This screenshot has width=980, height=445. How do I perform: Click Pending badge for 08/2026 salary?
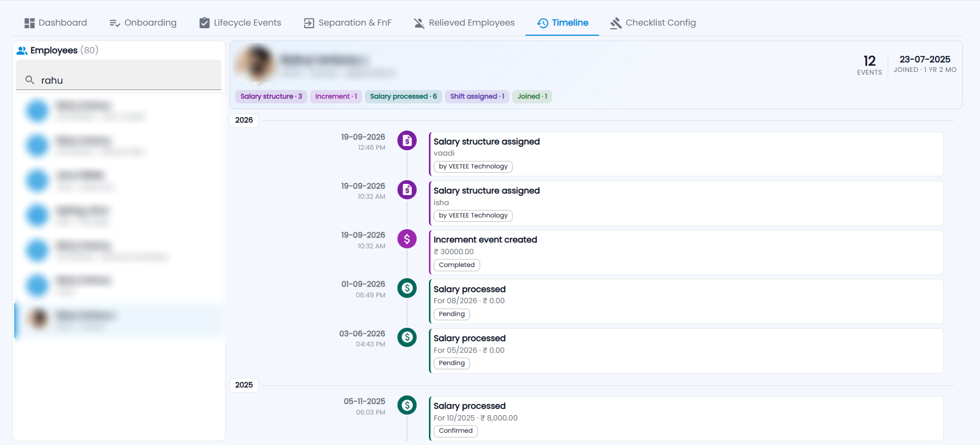[x=452, y=314]
